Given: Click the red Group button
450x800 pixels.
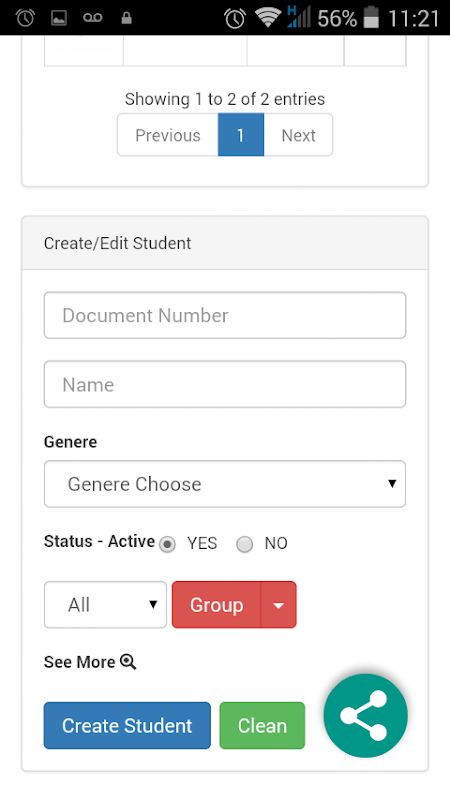Looking at the screenshot, I should tap(216, 605).
